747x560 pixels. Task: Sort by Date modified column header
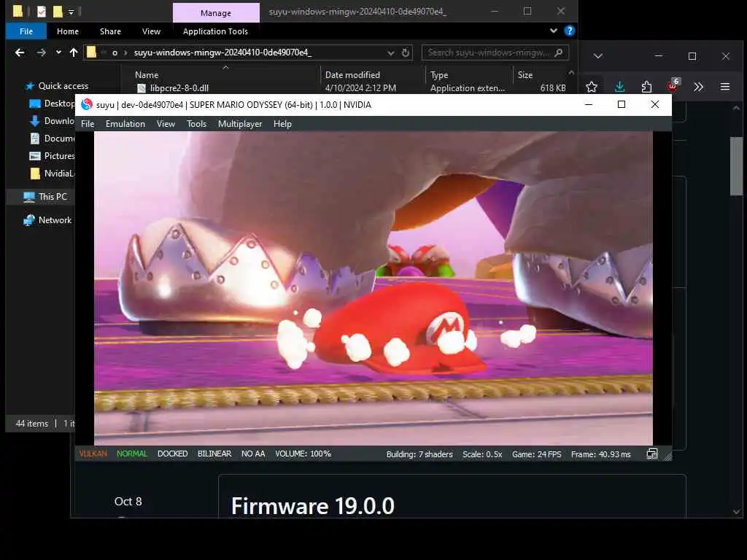click(352, 75)
